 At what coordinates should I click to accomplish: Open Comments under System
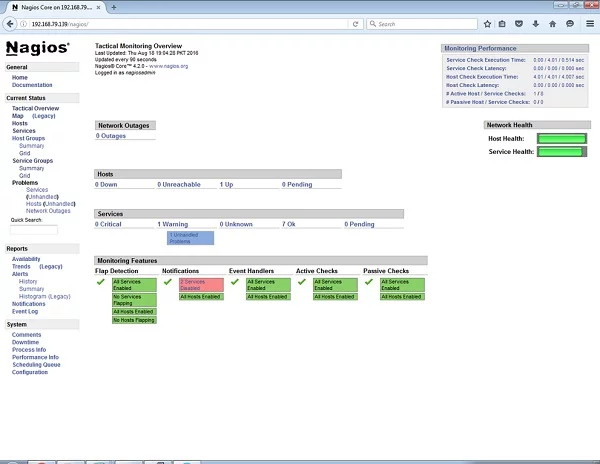(26, 335)
